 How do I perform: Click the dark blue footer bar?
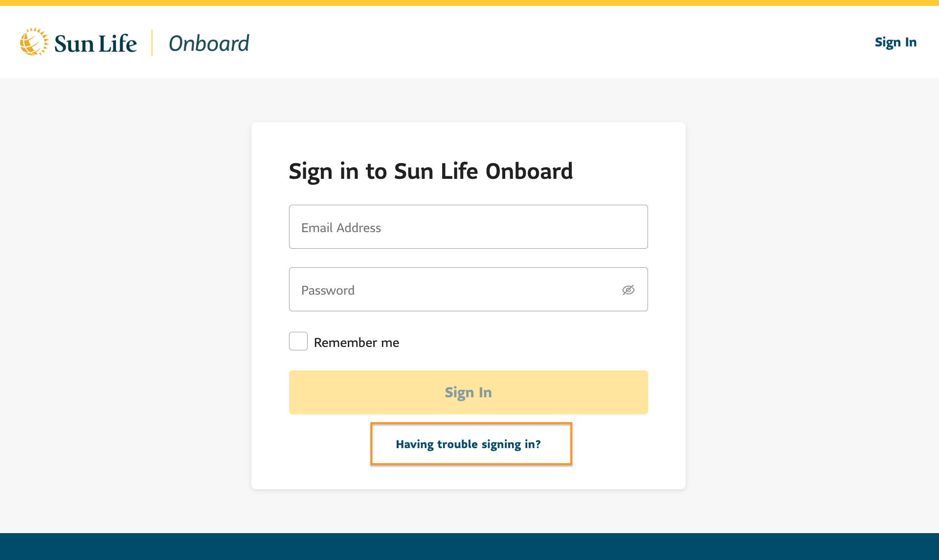pyautogui.click(x=469, y=546)
